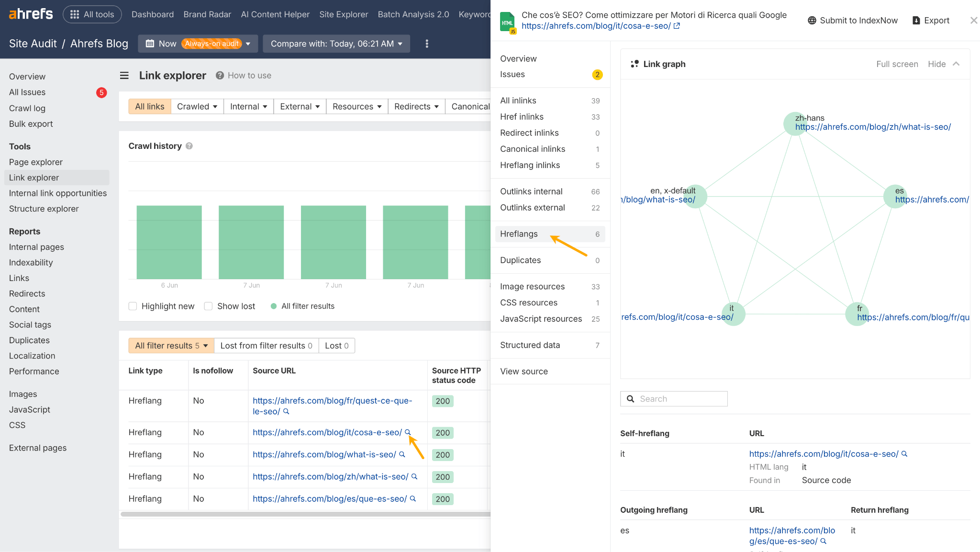Viewport: 980px width, 552px height.
Task: Click the hamburger icon beside Link explorer title
Action: point(124,75)
